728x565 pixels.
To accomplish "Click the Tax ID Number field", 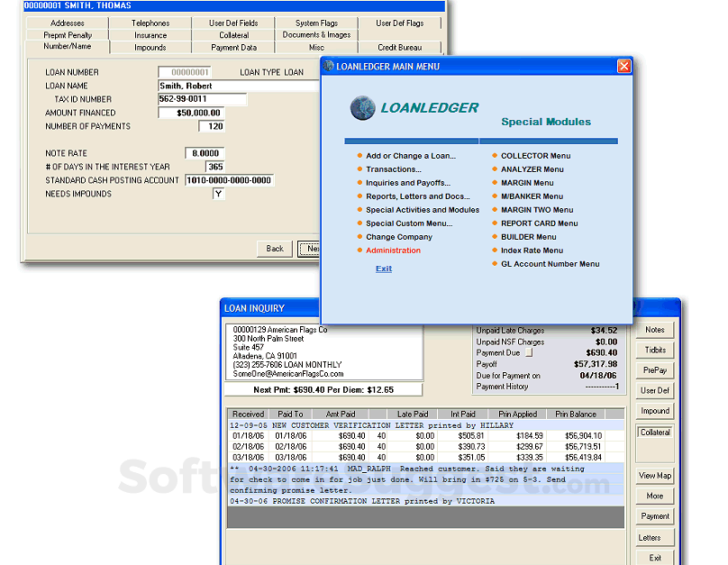I will tap(202, 99).
